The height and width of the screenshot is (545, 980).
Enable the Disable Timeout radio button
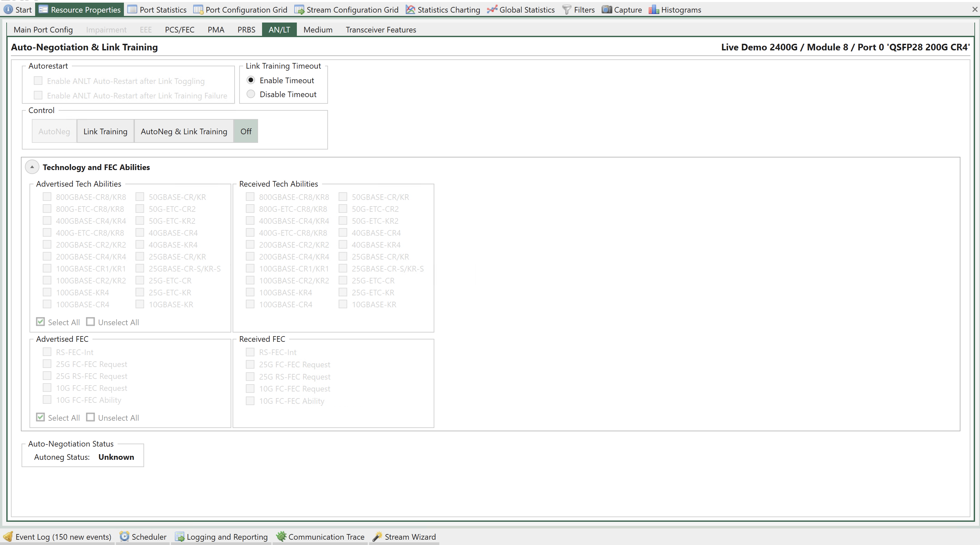pyautogui.click(x=251, y=94)
